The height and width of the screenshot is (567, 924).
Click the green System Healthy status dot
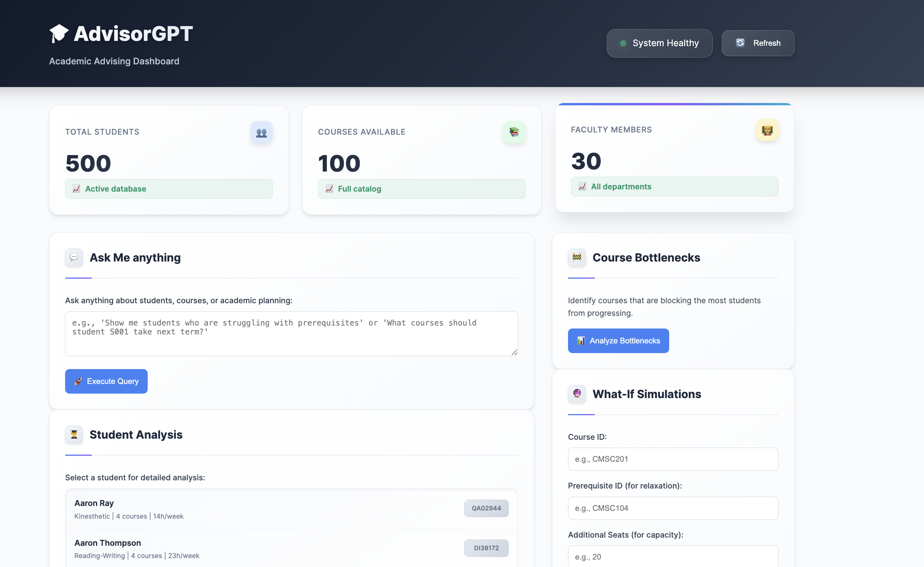point(623,44)
